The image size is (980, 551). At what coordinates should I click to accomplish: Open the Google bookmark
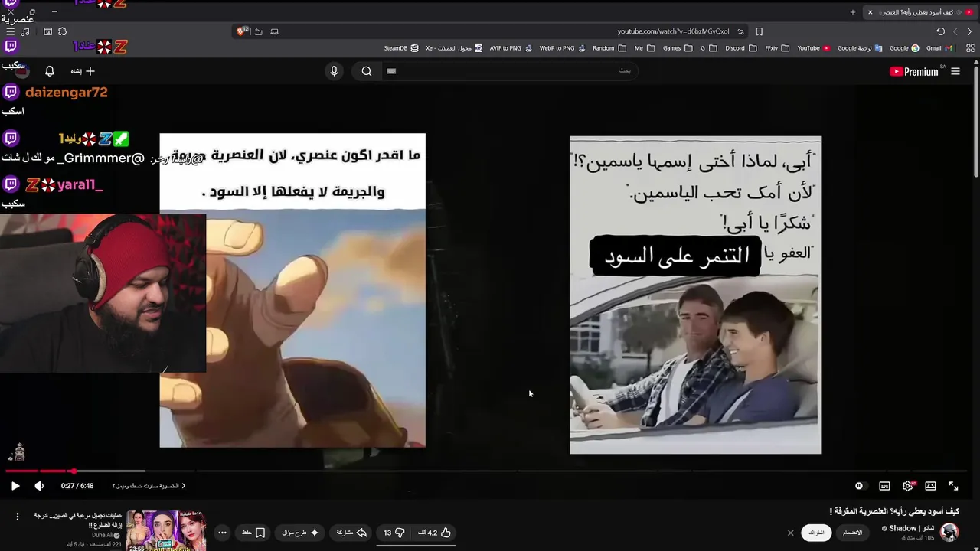(x=904, y=48)
